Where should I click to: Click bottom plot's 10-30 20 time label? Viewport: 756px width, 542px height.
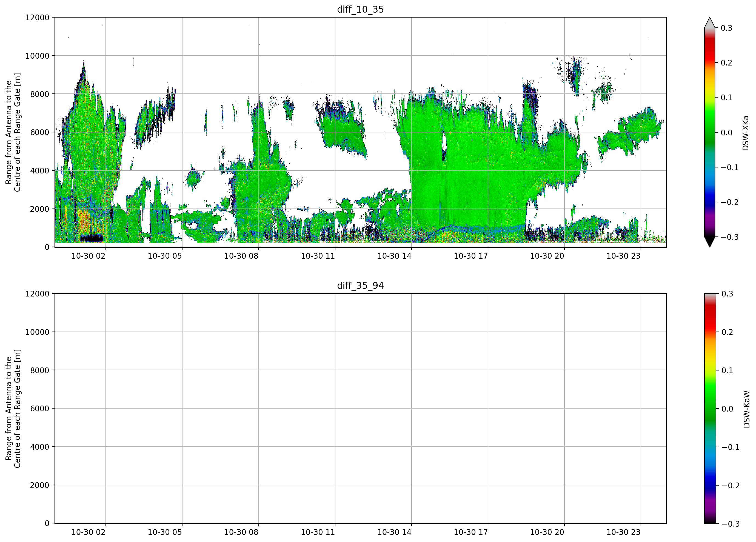pos(547,532)
